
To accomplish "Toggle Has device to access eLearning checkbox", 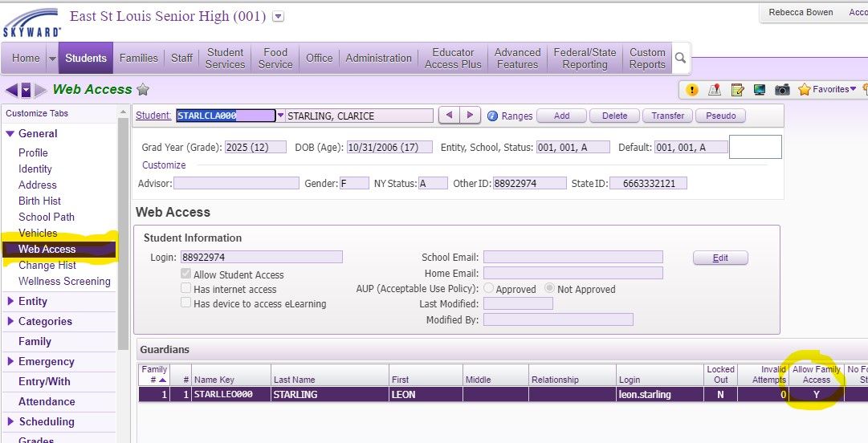I will coord(186,303).
